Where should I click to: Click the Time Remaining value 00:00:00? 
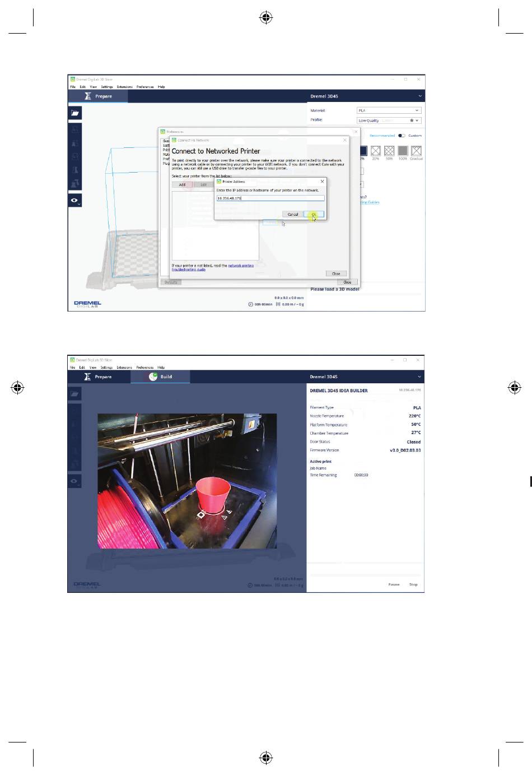point(361,475)
